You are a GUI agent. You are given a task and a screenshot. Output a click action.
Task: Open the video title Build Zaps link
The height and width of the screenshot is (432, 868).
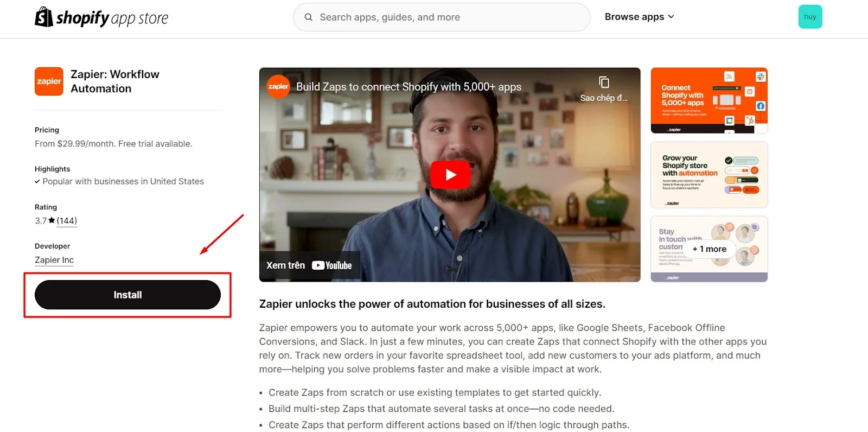coord(409,87)
